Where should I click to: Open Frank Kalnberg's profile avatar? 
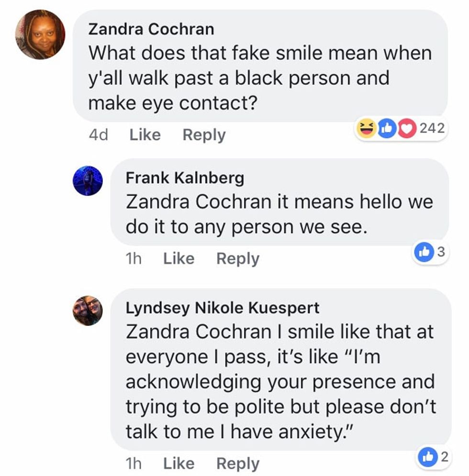[88, 181]
